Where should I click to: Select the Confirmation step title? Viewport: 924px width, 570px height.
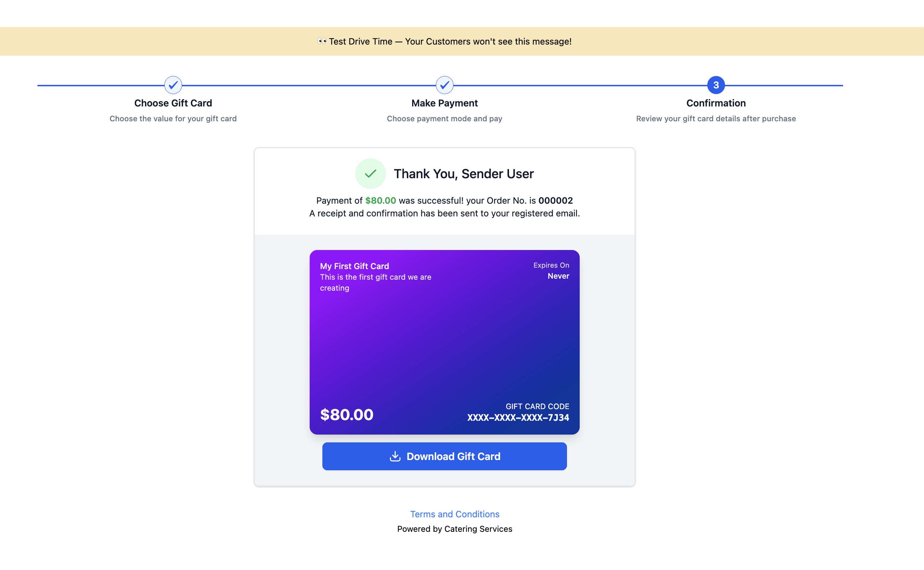[716, 103]
